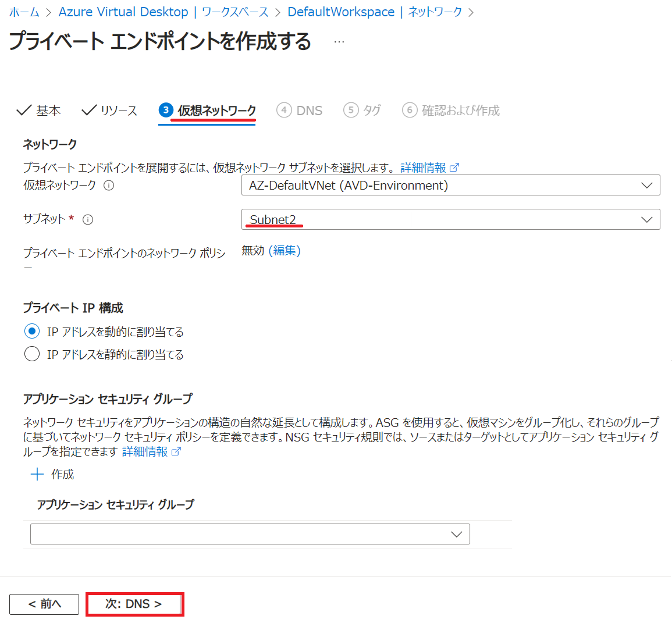Click info icon next to 仮想ネットワーク label

[109, 186]
